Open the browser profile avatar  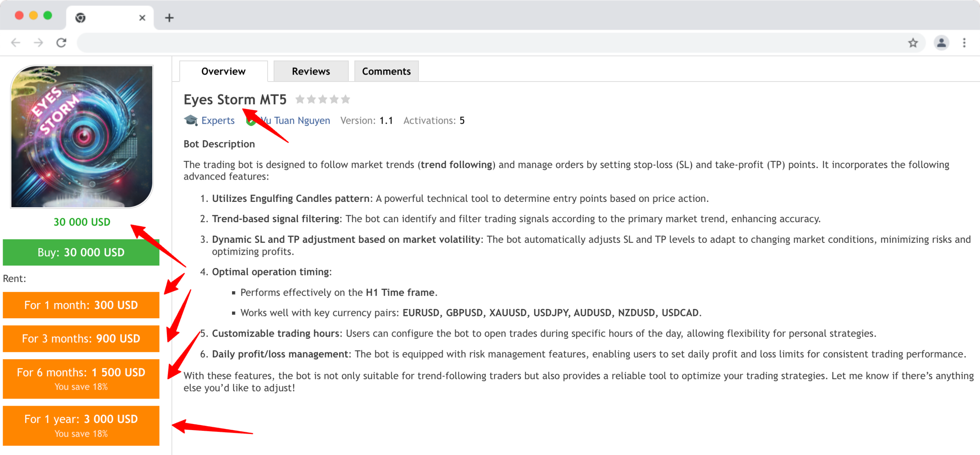pos(941,43)
